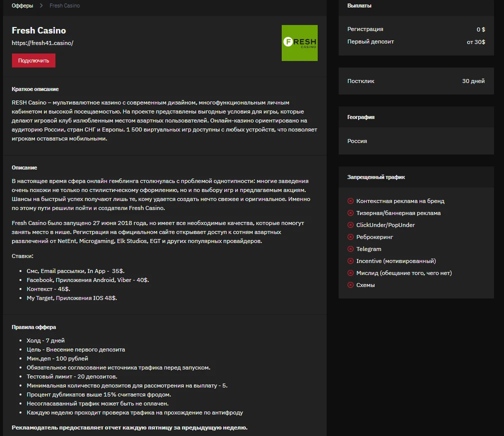Click the Fresh Casino breadcrumb item
This screenshot has width=504, height=436.
64,5
